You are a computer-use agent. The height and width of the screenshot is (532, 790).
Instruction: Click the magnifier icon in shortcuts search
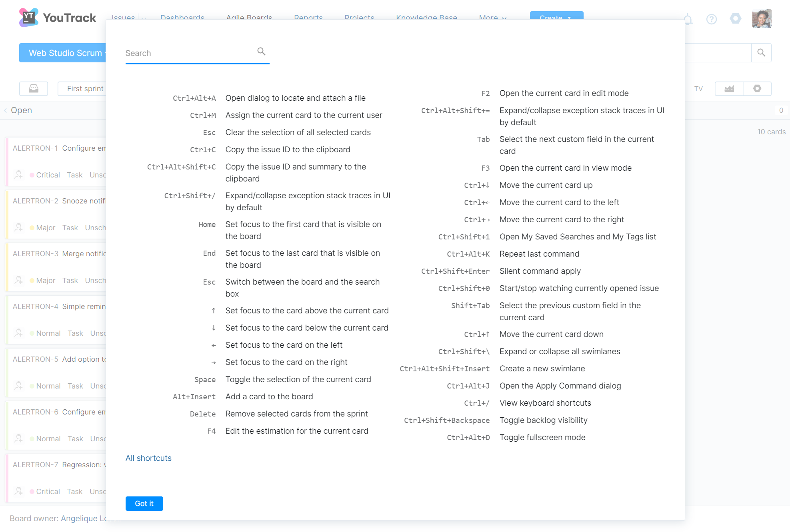[261, 52]
